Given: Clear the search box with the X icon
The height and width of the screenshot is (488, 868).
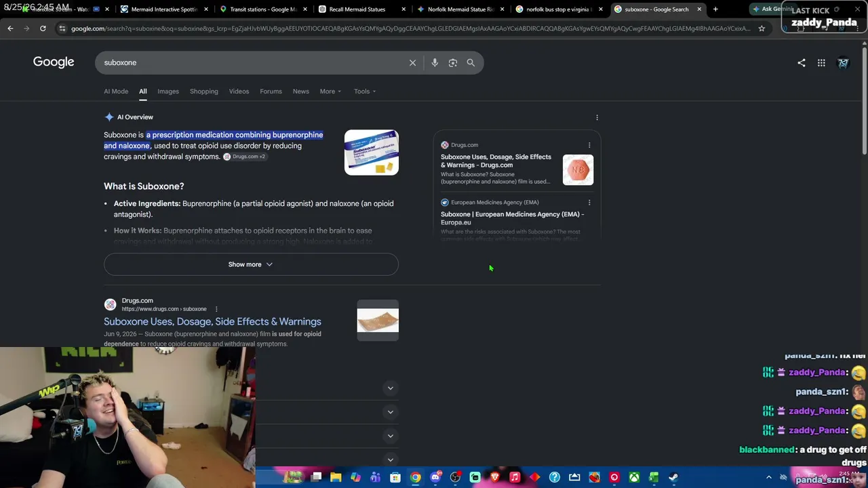Looking at the screenshot, I should click(412, 62).
